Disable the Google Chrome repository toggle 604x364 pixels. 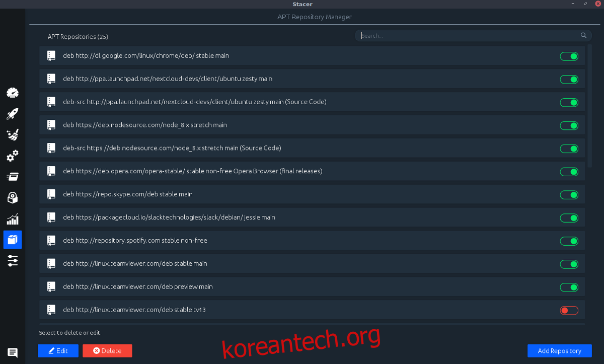[x=569, y=56]
